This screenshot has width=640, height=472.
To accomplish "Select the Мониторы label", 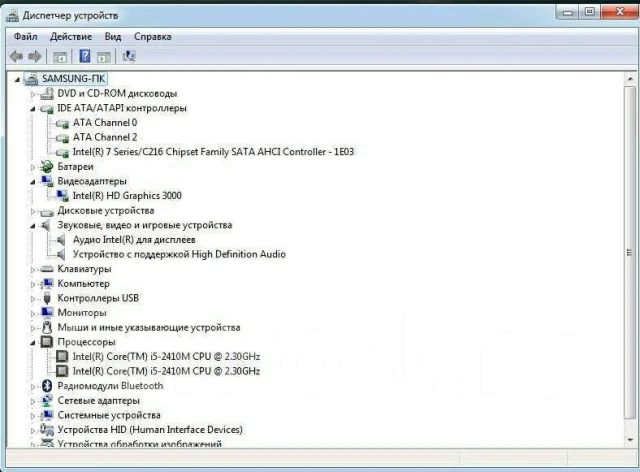I will [x=82, y=313].
